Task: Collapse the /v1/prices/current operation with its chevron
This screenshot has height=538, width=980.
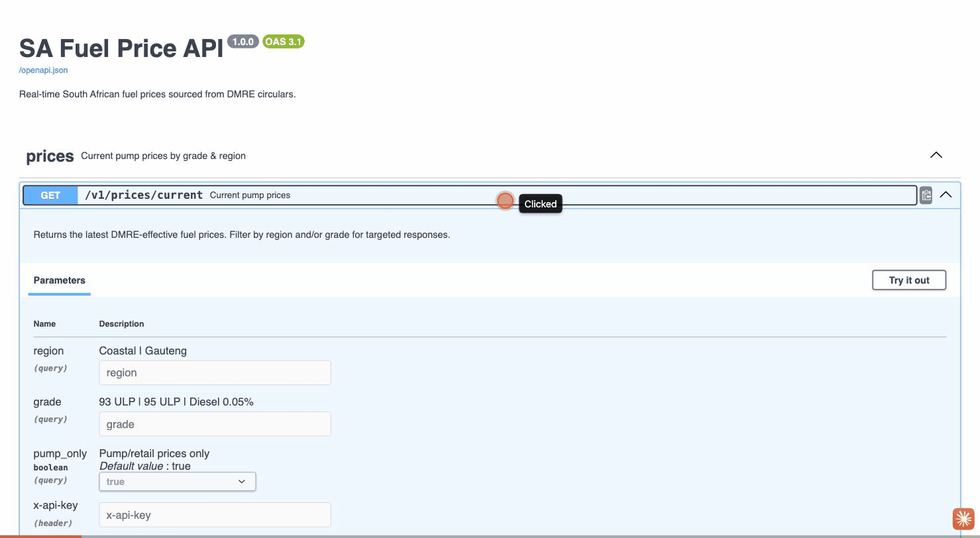Action: (946, 195)
